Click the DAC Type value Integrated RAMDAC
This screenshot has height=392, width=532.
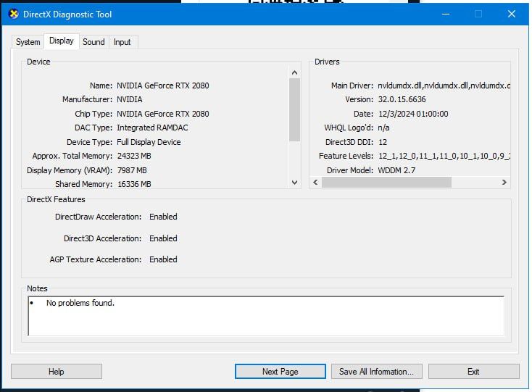[152, 128]
